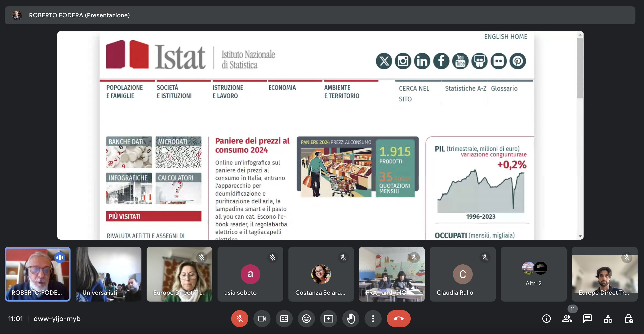Image resolution: width=644 pixels, height=334 pixels.
Task: Open the chat panel
Action: point(588,318)
